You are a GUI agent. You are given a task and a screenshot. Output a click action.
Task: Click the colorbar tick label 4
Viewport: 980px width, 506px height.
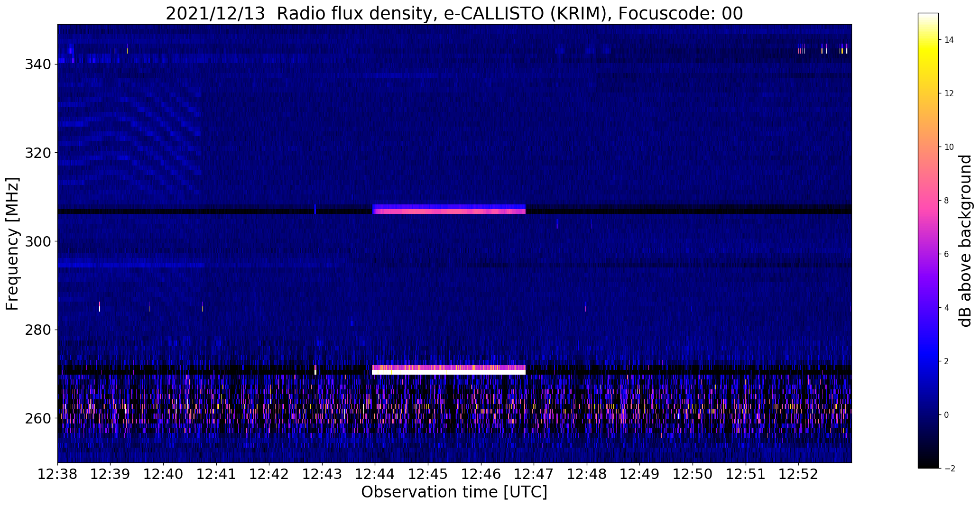point(947,308)
